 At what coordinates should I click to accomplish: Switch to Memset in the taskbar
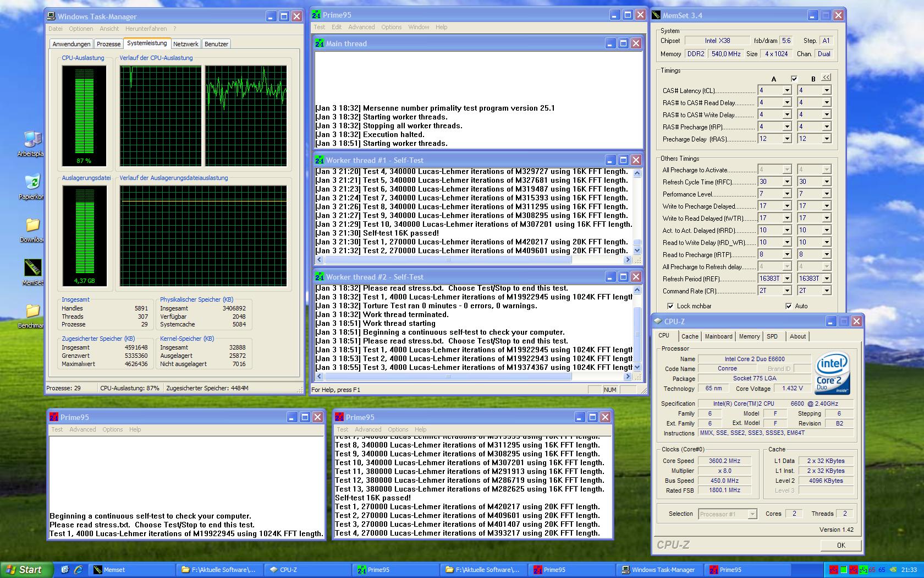(x=132, y=570)
